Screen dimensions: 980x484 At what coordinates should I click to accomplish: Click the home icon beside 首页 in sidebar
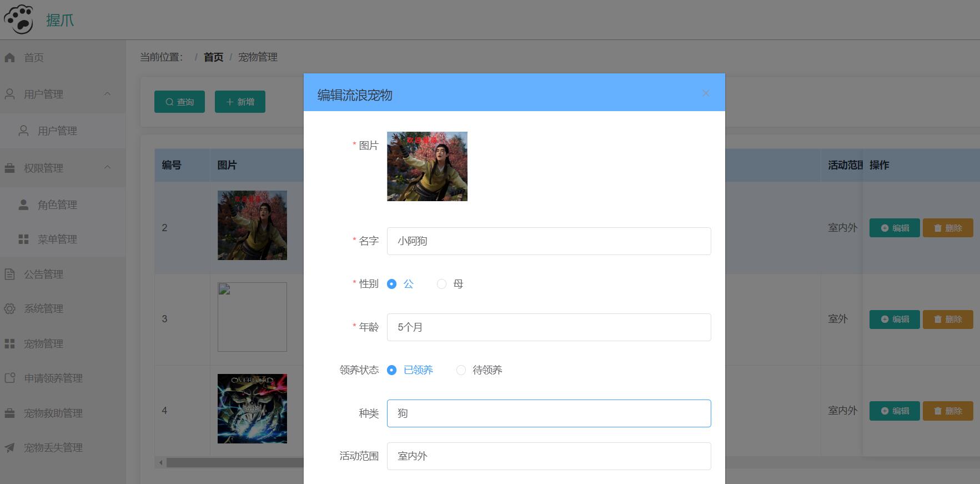(9, 57)
